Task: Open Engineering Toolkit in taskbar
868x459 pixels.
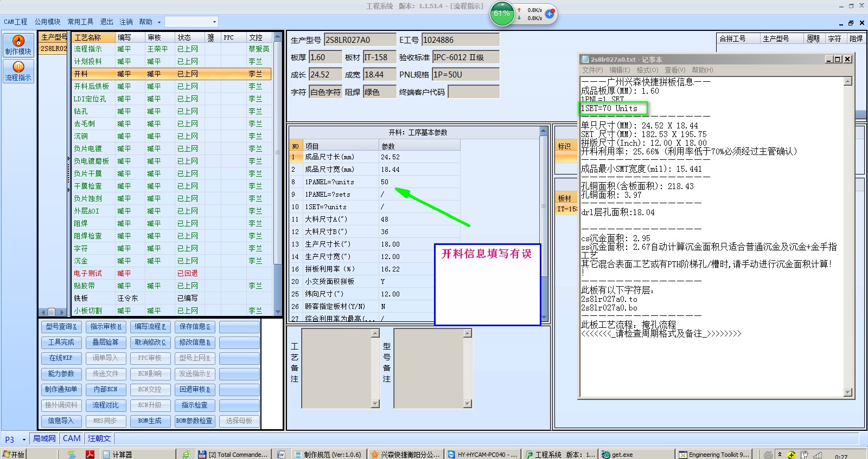Action: [x=714, y=454]
